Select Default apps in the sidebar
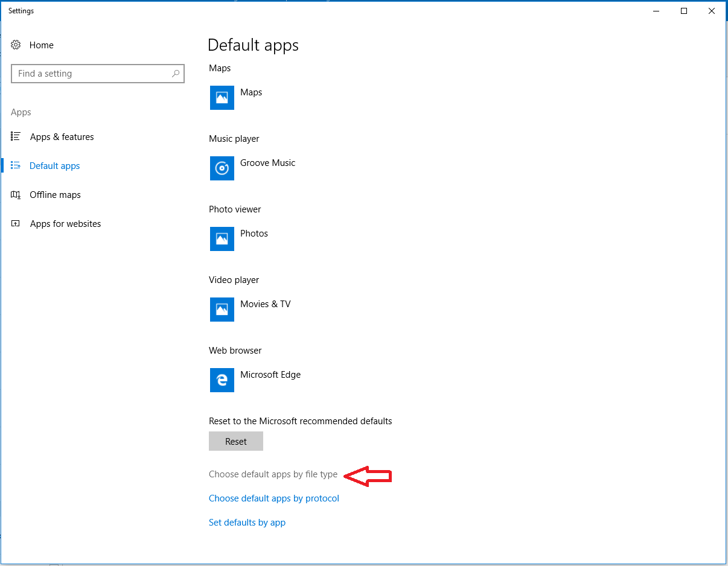Image resolution: width=728 pixels, height=566 pixels. click(54, 166)
